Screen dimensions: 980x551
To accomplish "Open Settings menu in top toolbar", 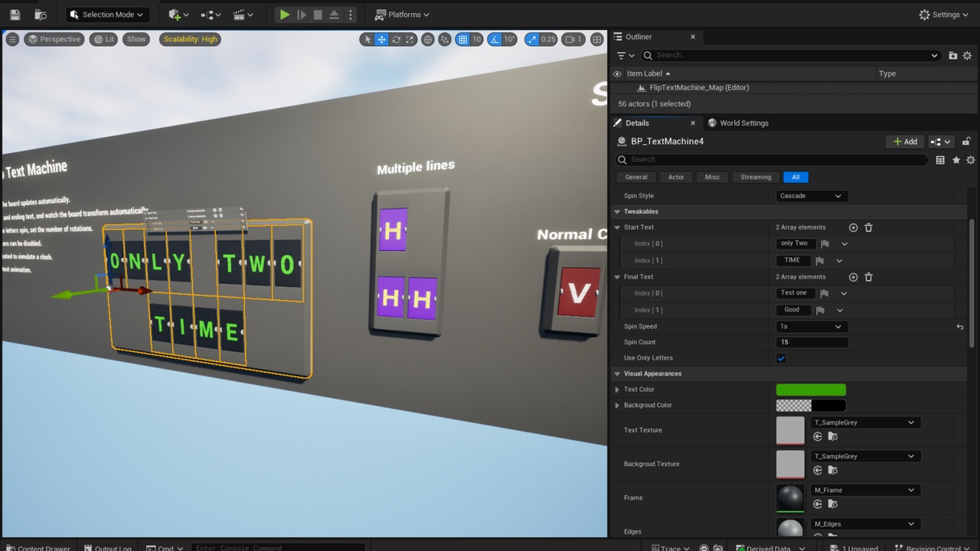I will point(944,15).
